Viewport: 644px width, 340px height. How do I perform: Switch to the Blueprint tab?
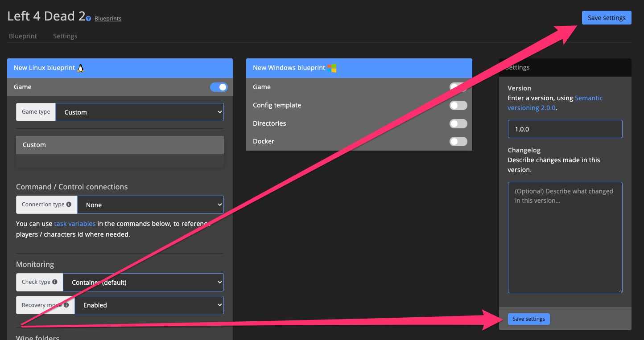23,36
